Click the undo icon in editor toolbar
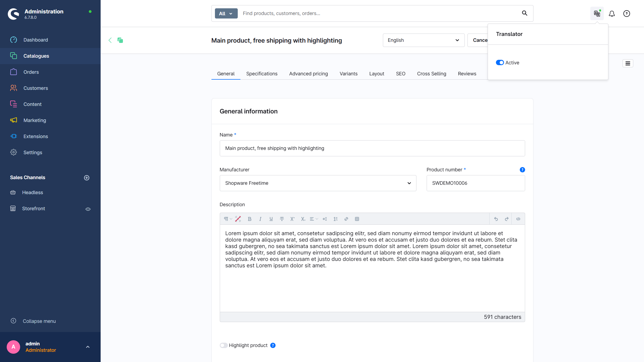 496,219
